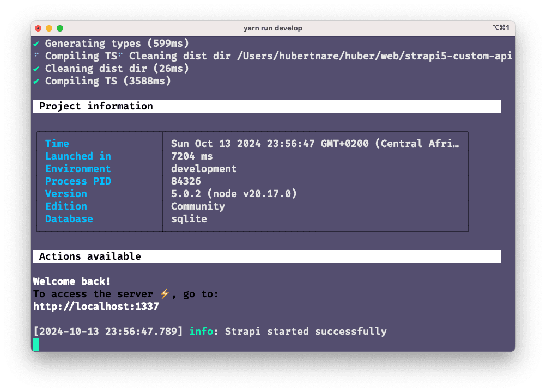This screenshot has height=392, width=546.
Task: Click the red close window button
Action: (38, 28)
